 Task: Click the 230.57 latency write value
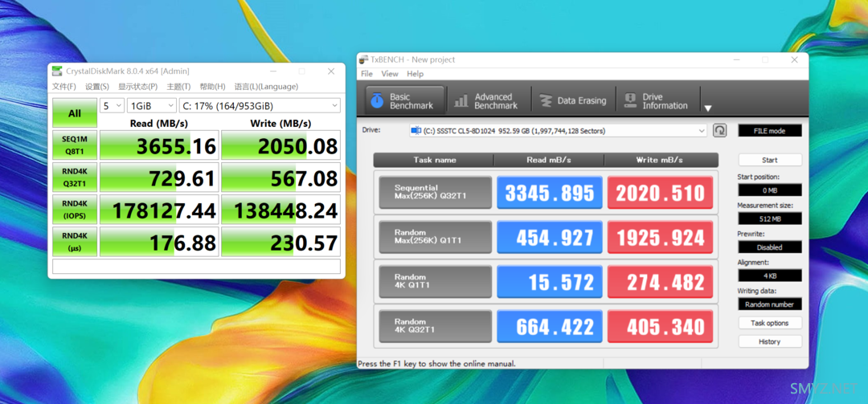pos(280,241)
